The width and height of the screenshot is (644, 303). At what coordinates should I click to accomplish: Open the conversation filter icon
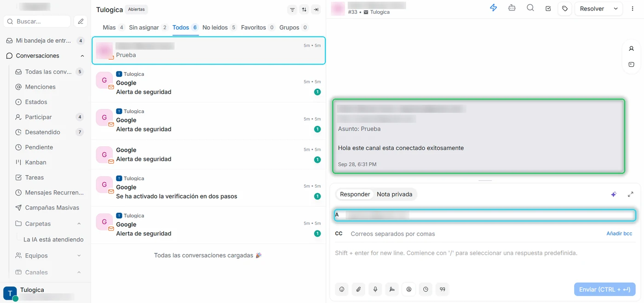point(292,10)
